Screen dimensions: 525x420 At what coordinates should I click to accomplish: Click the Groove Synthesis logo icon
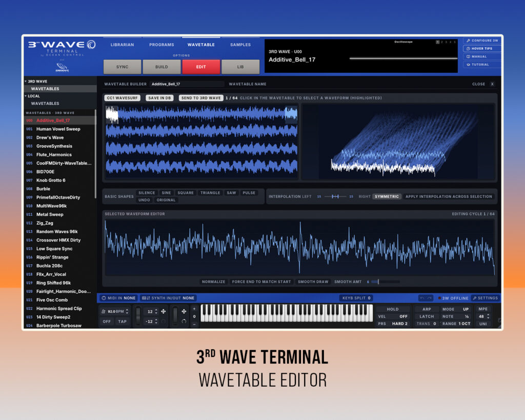62,67
